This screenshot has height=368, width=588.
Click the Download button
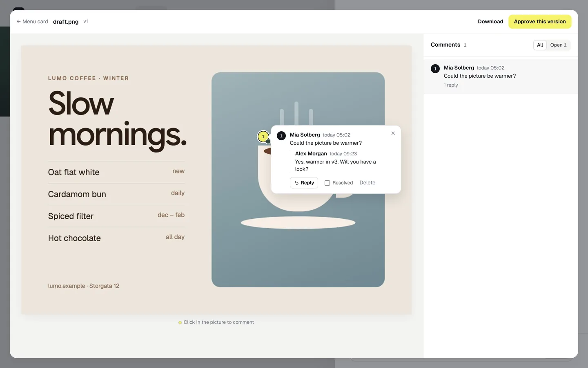coord(490,22)
